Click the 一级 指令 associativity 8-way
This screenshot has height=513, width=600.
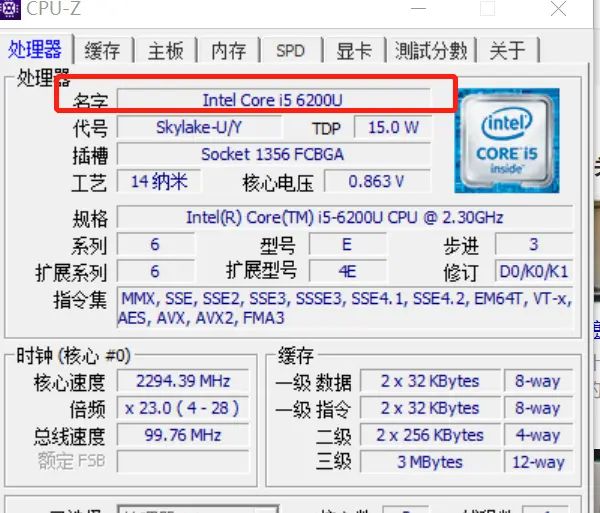538,408
